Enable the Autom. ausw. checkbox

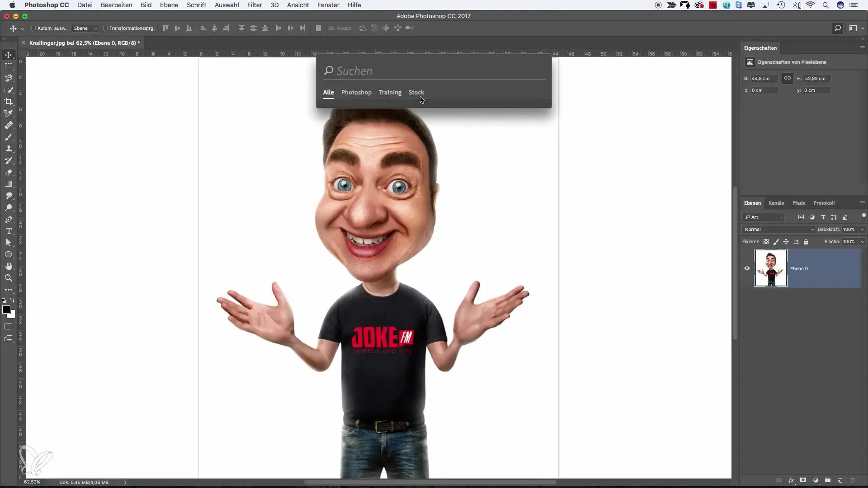click(33, 28)
